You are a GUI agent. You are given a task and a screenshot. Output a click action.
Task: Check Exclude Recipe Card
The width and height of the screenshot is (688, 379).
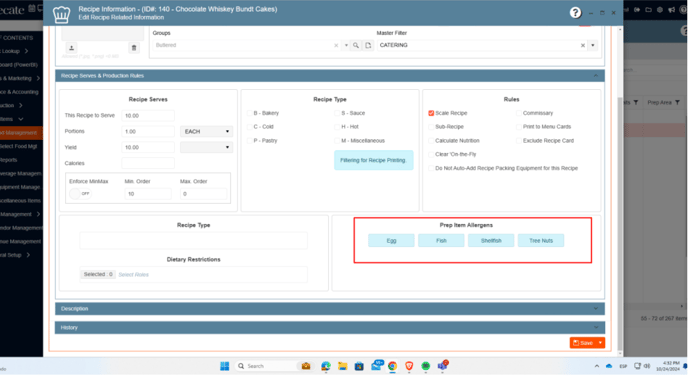519,141
